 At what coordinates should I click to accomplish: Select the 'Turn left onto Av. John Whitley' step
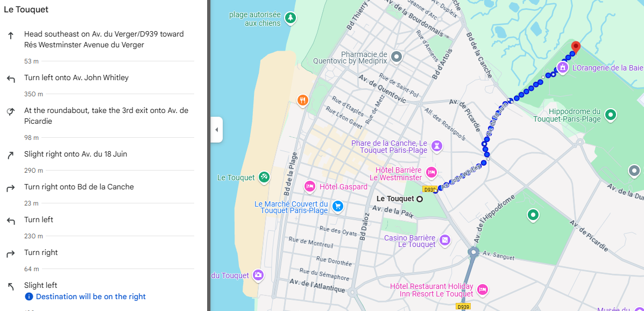pyautogui.click(x=76, y=78)
